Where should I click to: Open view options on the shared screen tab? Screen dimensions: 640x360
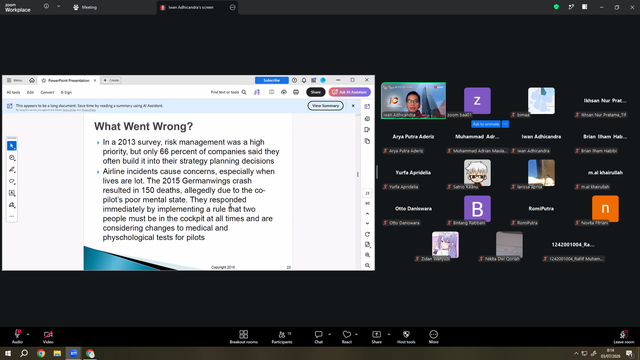(233, 7)
